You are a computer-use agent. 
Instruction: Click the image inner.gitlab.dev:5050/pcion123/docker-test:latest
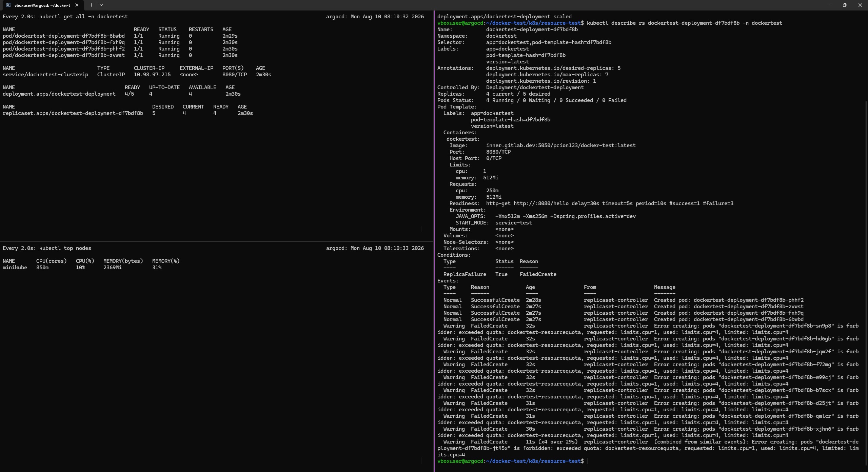coord(561,145)
